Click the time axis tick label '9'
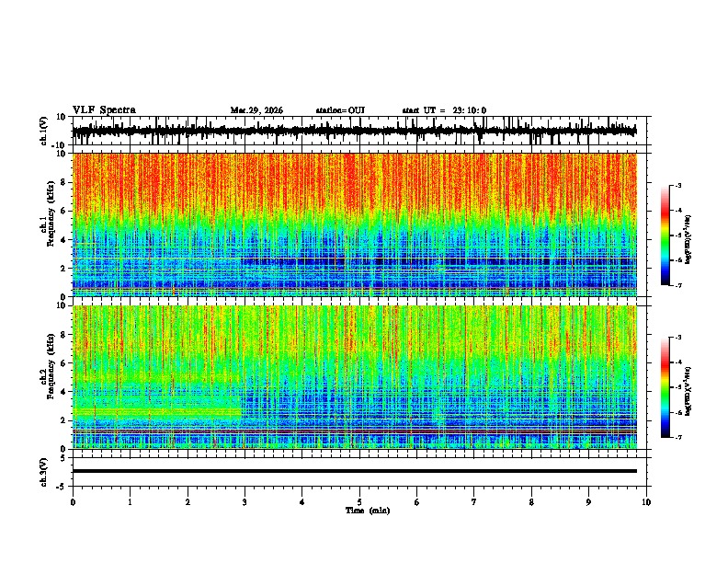The image size is (728, 563). (x=588, y=502)
